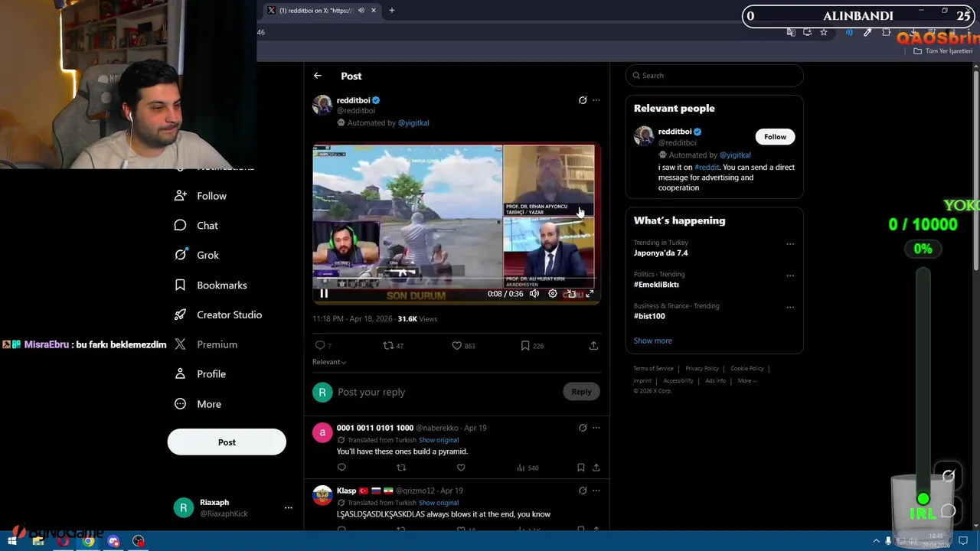Screen dimensions: 980x551
Task: Like the post with 863 likes
Action: click(463, 346)
